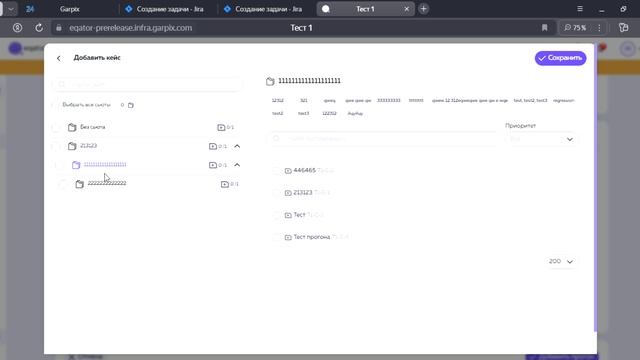Go back using the arrow beside Добавить кейс
Image resolution: width=640 pixels, height=360 pixels.
click(x=59, y=58)
